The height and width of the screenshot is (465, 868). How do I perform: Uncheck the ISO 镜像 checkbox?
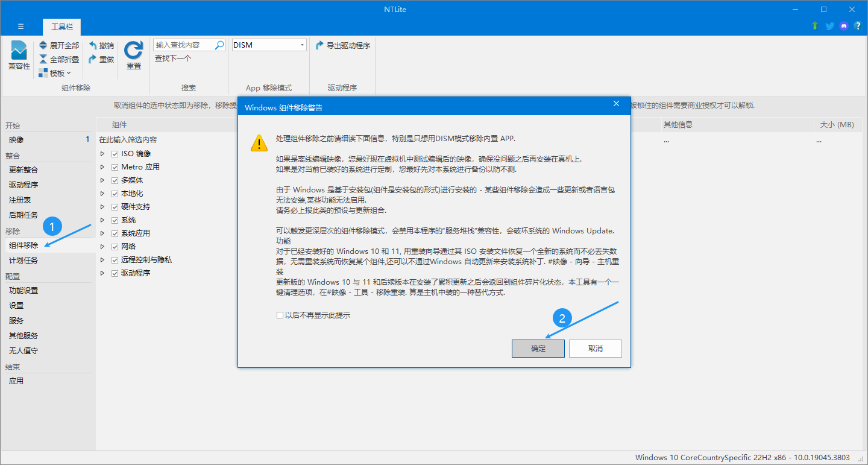(115, 154)
